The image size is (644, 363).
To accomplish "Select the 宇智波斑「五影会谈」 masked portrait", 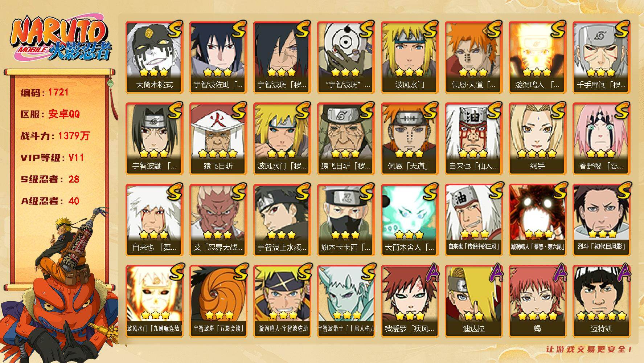I will coord(218,301).
